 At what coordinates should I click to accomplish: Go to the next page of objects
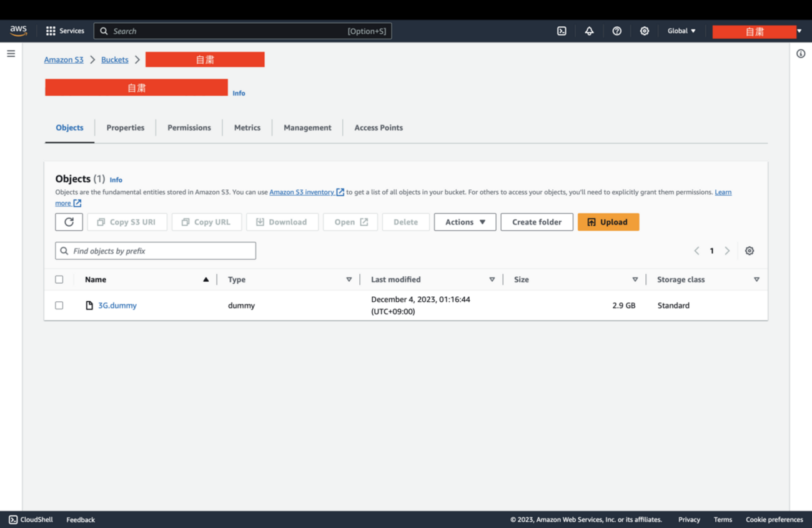727,251
